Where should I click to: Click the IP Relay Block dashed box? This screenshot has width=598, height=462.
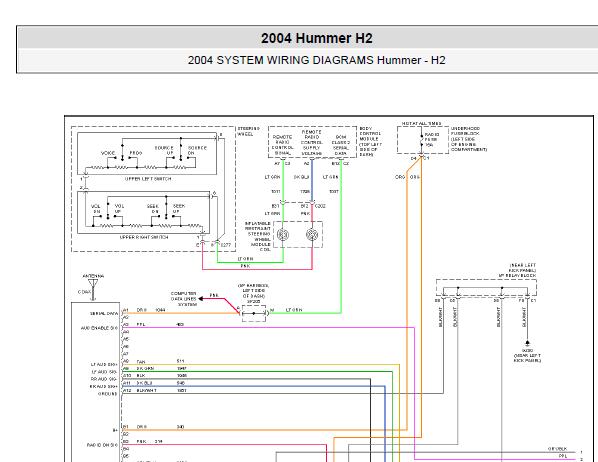coord(486,288)
